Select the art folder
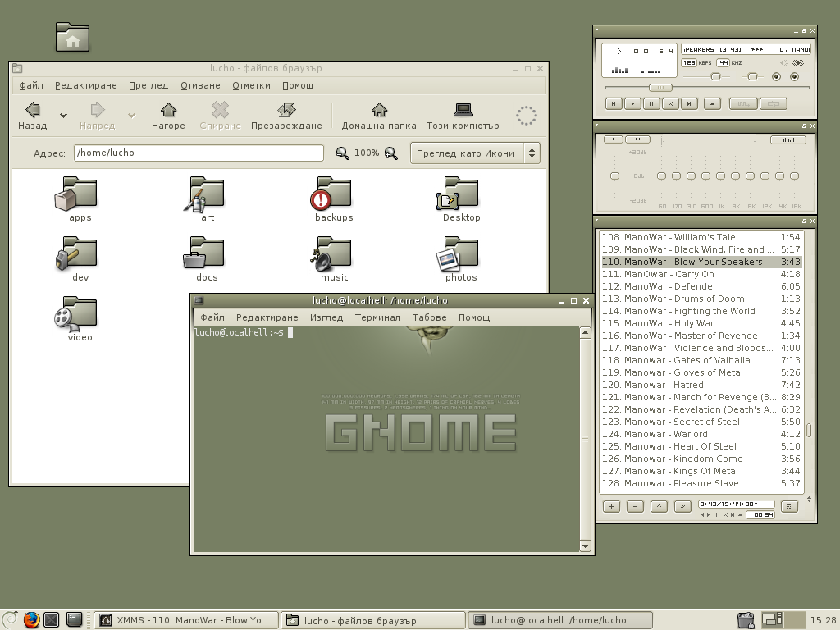The height and width of the screenshot is (630, 840). [207, 199]
